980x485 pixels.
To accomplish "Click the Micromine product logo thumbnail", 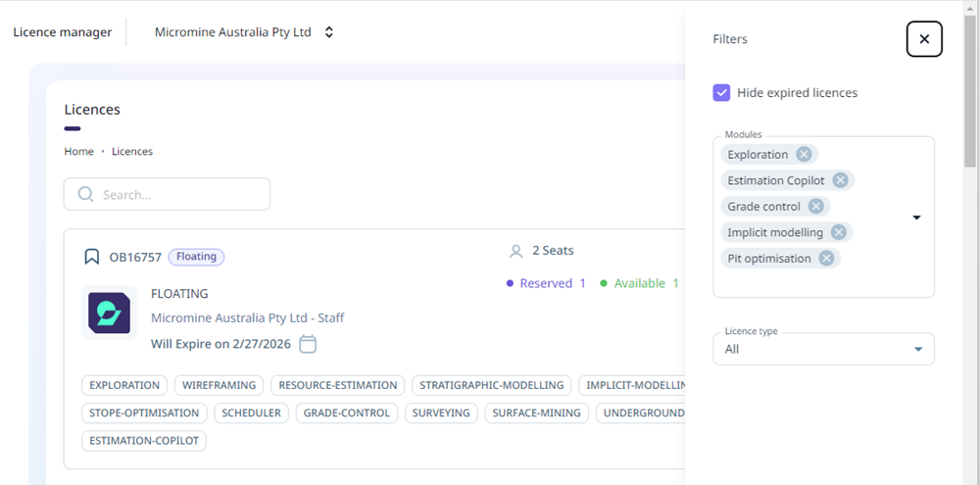I will pos(109,314).
